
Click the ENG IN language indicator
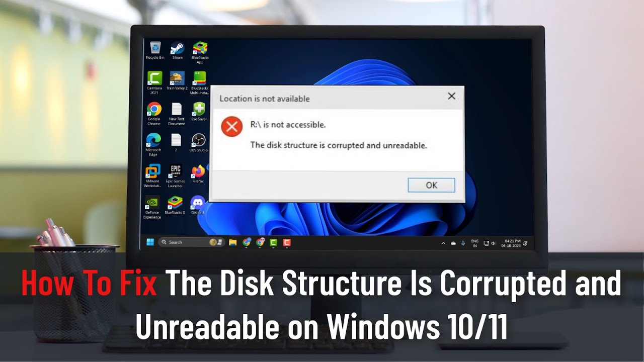pyautogui.click(x=474, y=243)
